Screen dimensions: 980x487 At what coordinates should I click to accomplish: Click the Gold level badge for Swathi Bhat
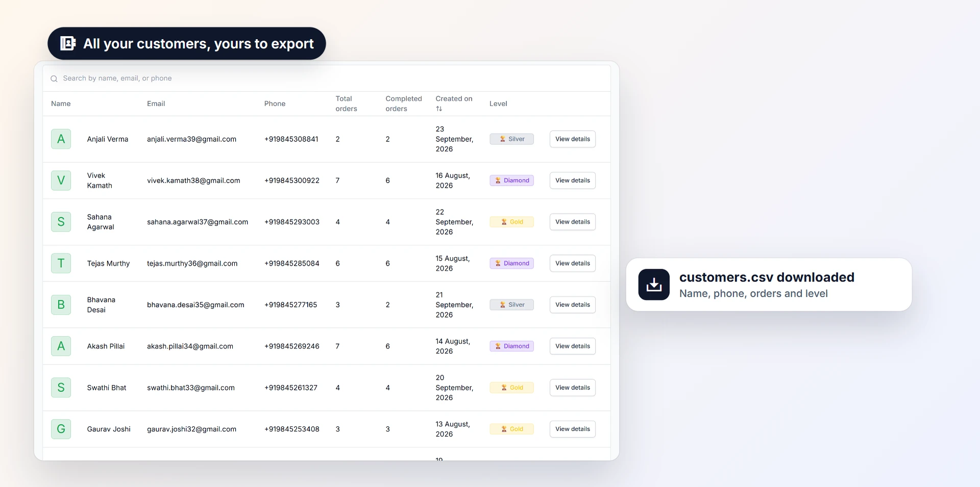511,388
